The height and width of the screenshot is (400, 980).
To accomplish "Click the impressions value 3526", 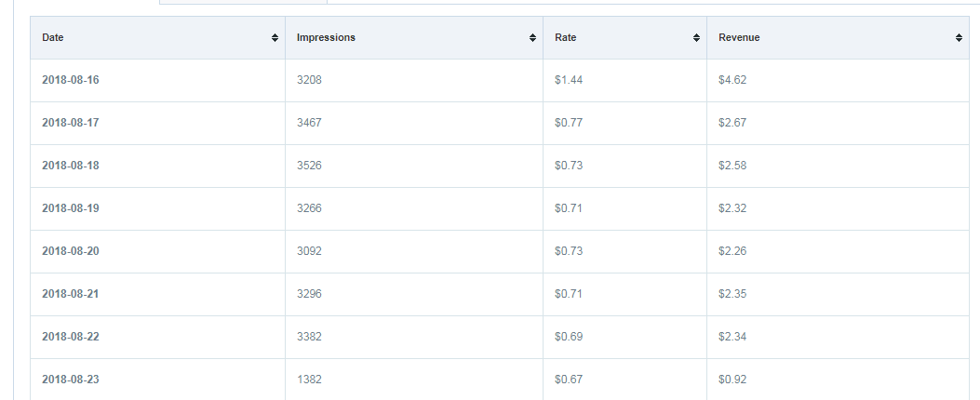I will (x=309, y=166).
